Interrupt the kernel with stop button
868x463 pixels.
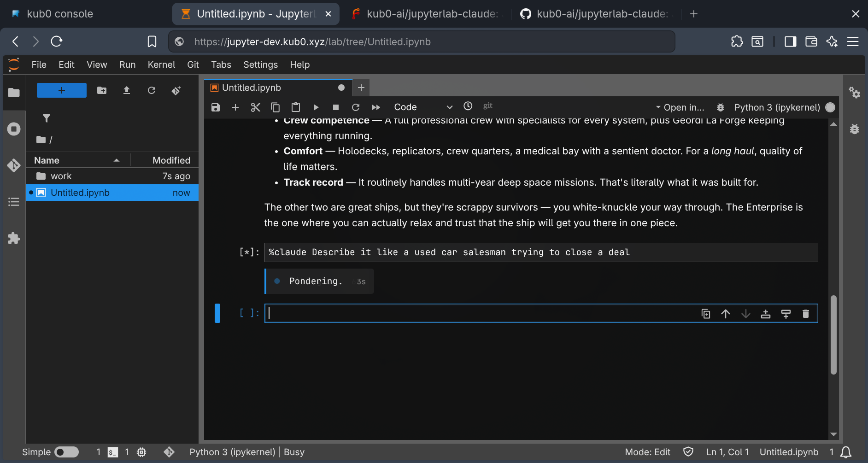click(x=336, y=107)
